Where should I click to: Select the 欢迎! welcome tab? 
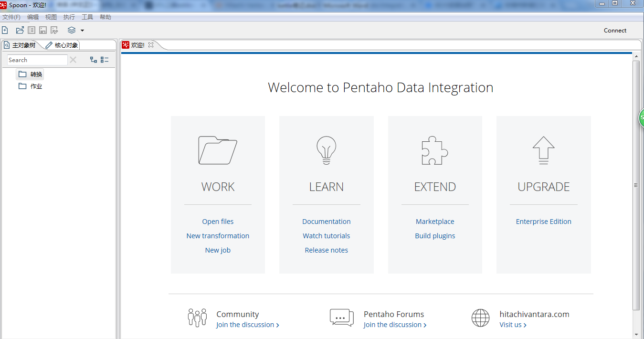tap(137, 45)
